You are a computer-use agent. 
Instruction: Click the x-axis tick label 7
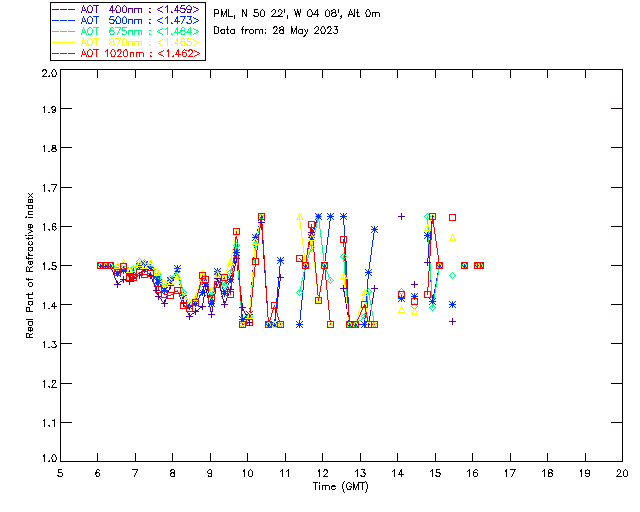(135, 473)
